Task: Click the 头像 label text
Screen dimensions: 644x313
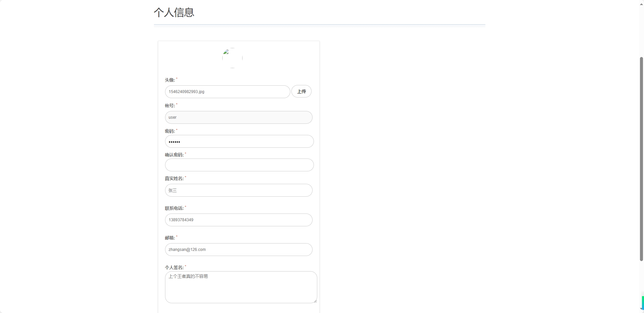Action: pos(170,80)
